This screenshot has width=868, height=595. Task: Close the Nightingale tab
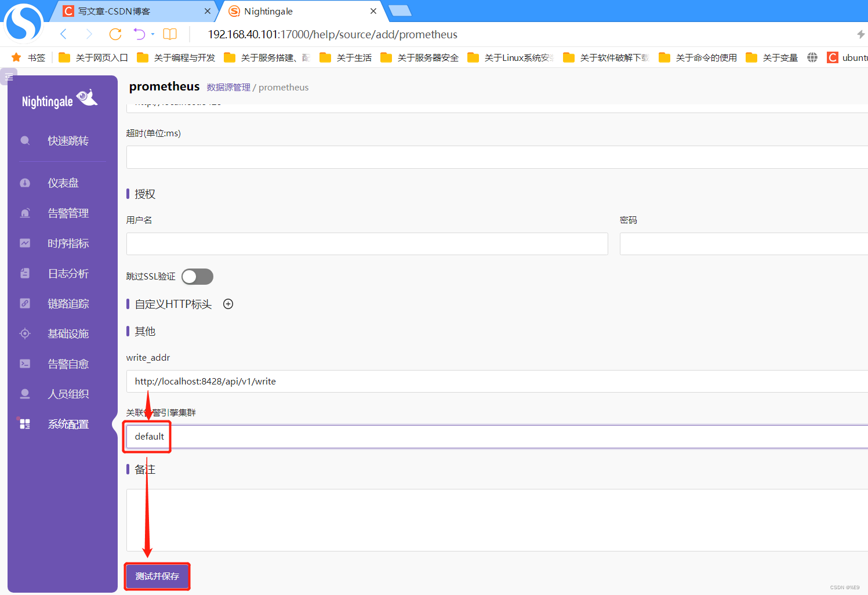tap(373, 11)
